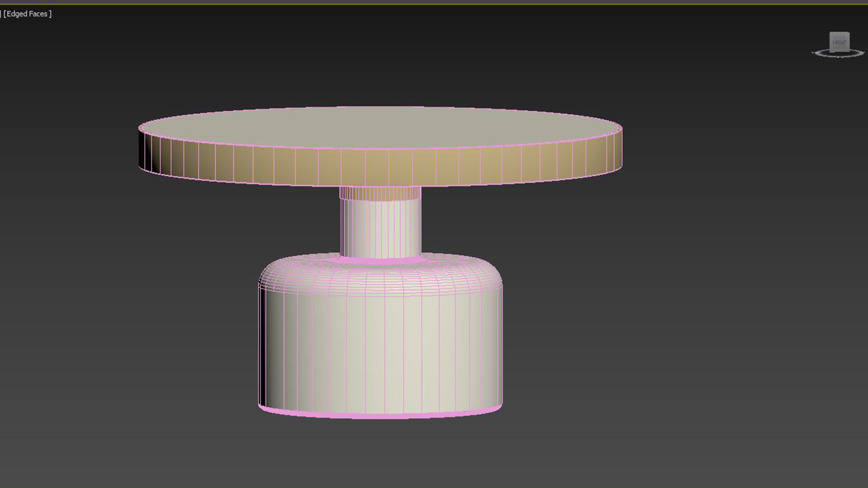This screenshot has height=488, width=868.
Task: Click the ViewCube Front face
Action: (840, 42)
